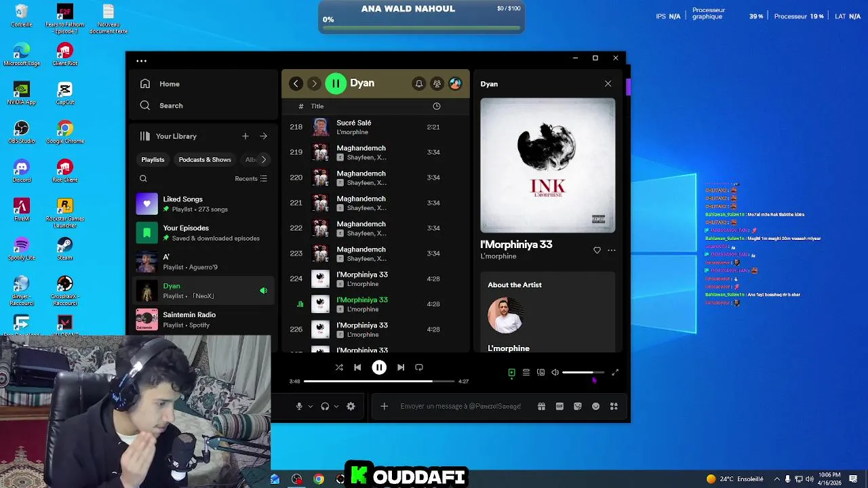Create a new playlist with plus icon
This screenshot has height=488, width=868.
pyautogui.click(x=245, y=136)
